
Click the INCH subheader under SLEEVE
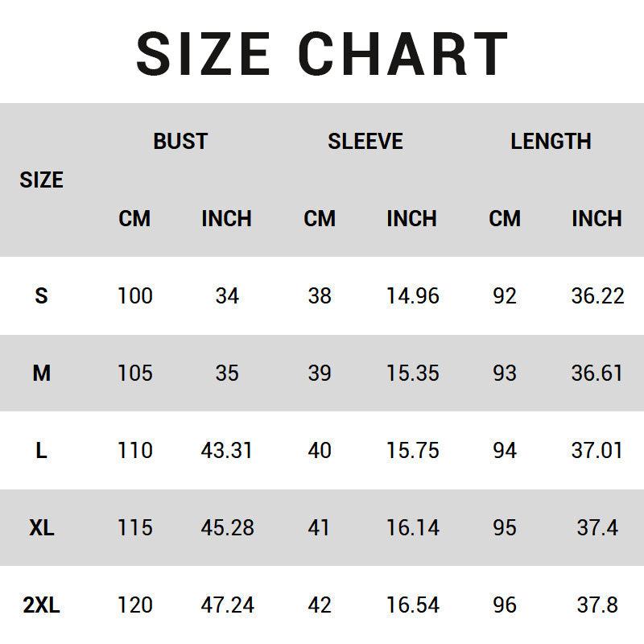pyautogui.click(x=411, y=219)
